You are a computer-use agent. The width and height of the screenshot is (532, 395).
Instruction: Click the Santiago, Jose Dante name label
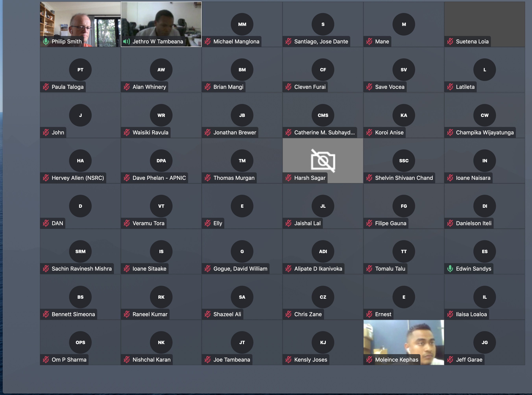click(x=321, y=41)
